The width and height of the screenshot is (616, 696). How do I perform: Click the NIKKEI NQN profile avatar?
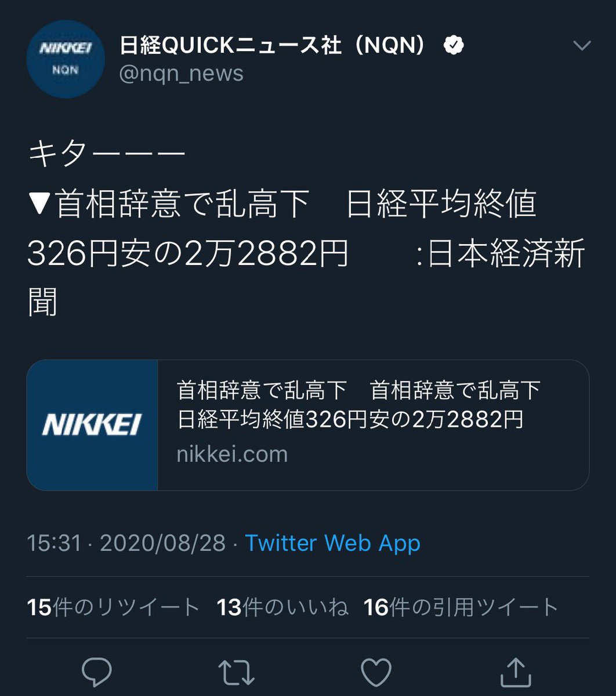pyautogui.click(x=66, y=59)
